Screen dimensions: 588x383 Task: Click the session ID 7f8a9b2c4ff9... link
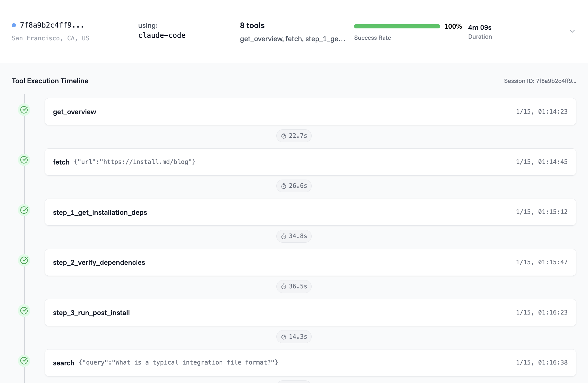[x=52, y=25]
